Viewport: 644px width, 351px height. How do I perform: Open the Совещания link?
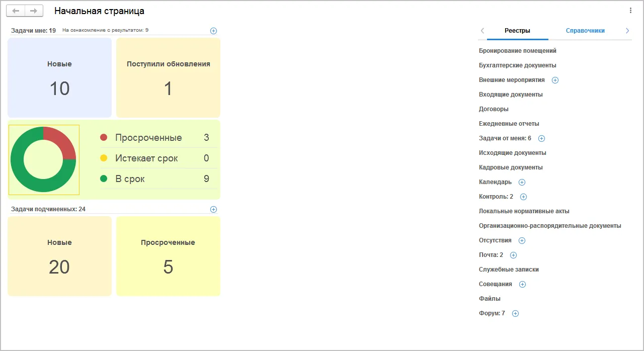tap(496, 284)
